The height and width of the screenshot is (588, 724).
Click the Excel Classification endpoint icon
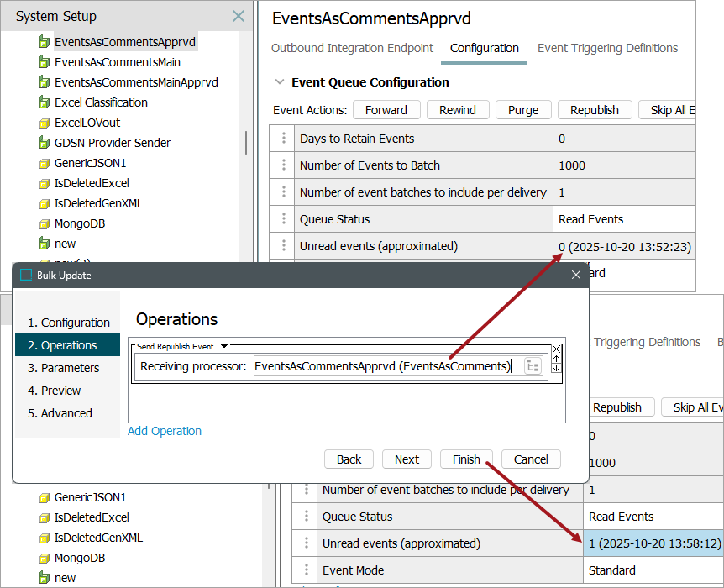point(45,102)
